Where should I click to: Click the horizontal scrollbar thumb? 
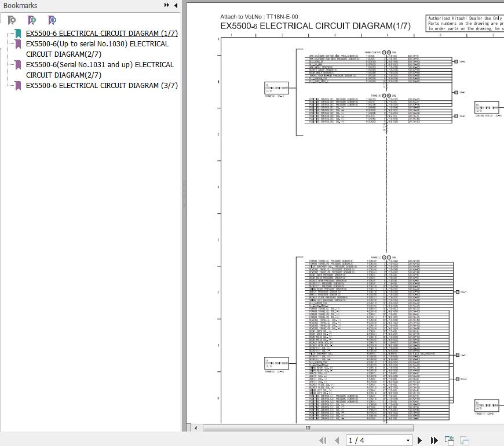coord(308,428)
